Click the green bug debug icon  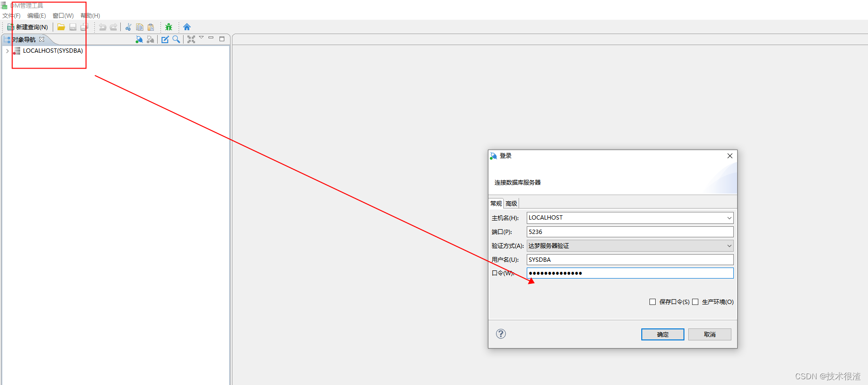click(x=169, y=27)
